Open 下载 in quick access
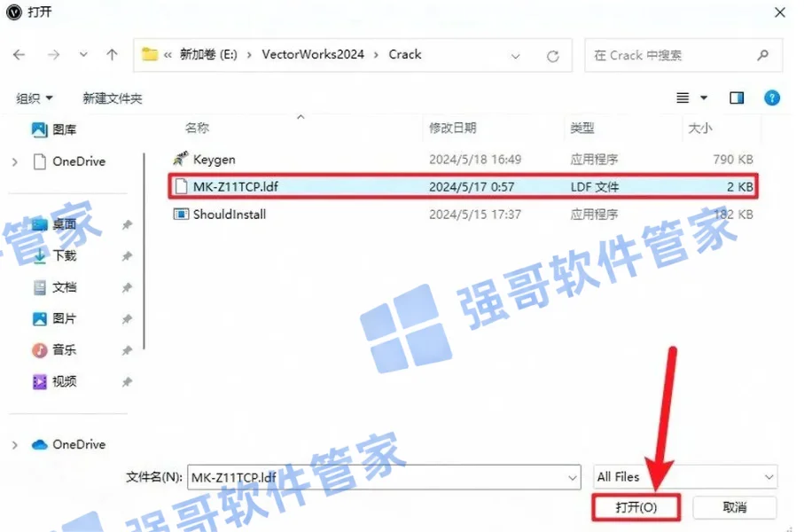 pyautogui.click(x=54, y=255)
